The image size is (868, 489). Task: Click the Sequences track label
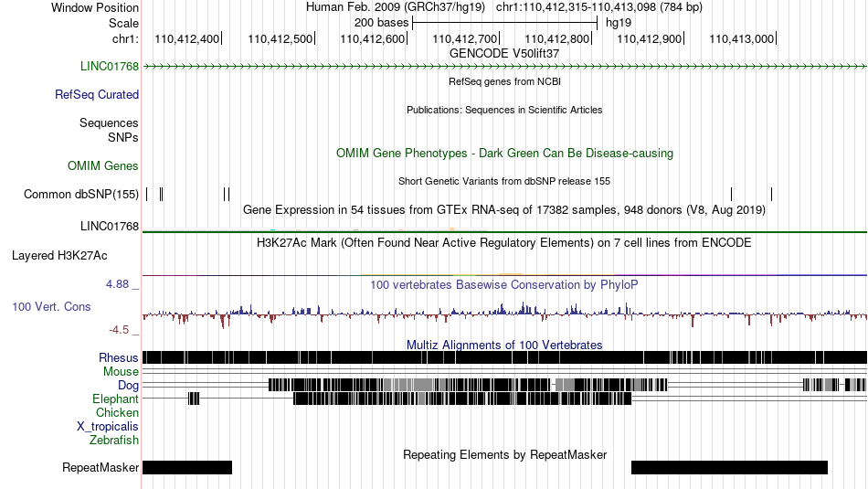tap(109, 123)
